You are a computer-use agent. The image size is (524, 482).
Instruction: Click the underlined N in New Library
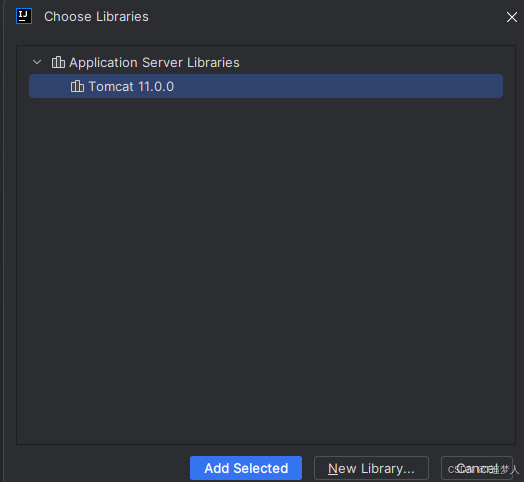333,468
